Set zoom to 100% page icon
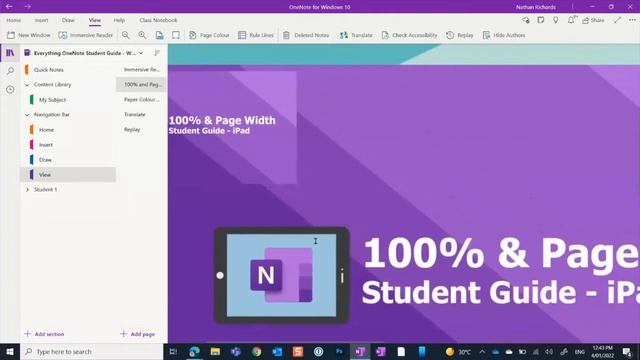 [159, 35]
